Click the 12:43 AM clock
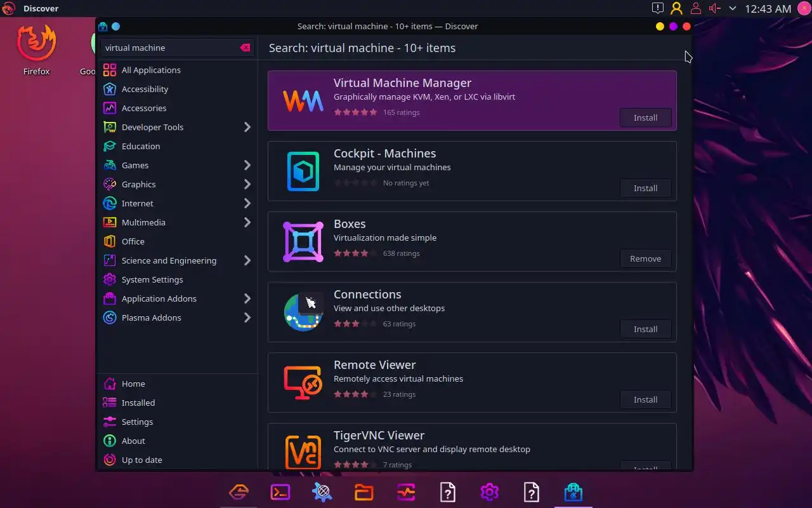This screenshot has width=812, height=508. click(x=768, y=9)
